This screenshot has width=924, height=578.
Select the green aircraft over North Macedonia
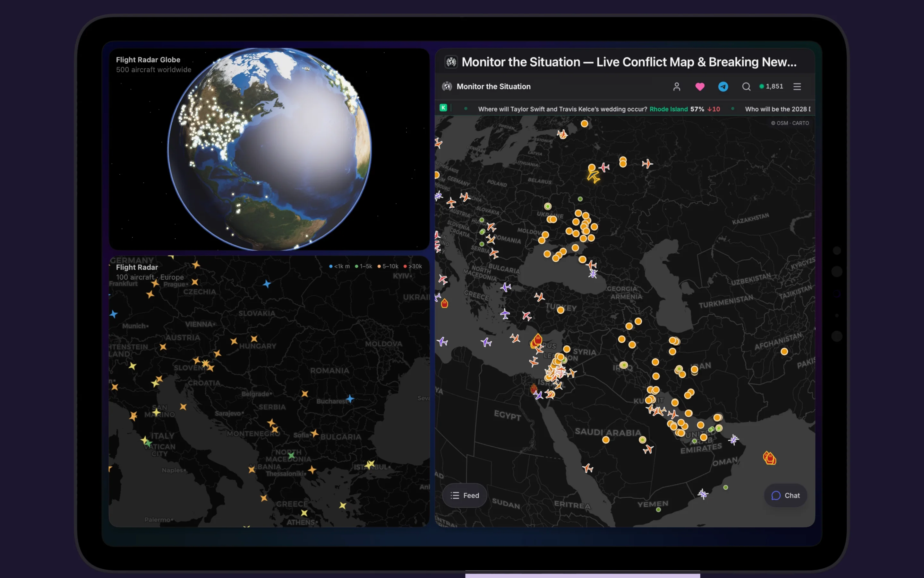291,455
